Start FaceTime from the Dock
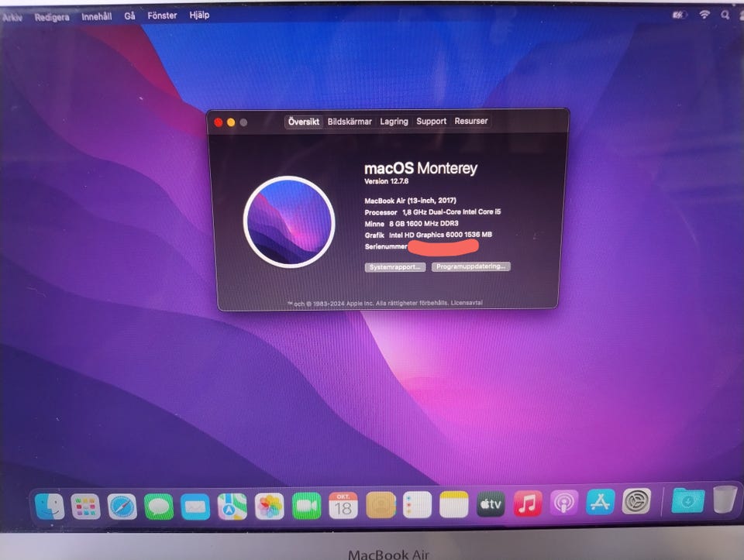744x560 pixels. point(306,506)
